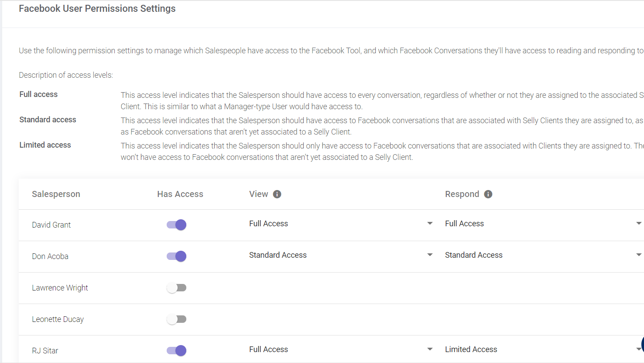Screen dimensions: 644x363
Task: Open RJ Sitar's View Full Access dropdown
Action: coord(341,349)
